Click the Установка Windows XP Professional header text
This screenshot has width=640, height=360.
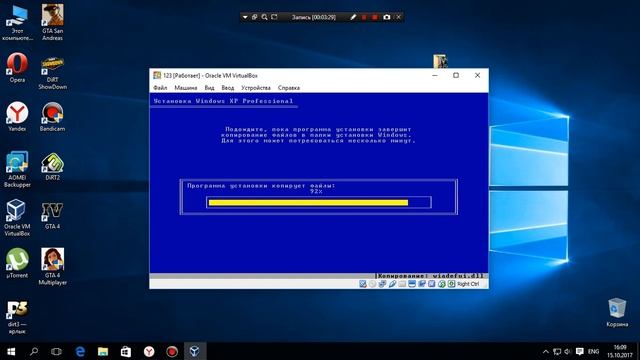[223, 101]
